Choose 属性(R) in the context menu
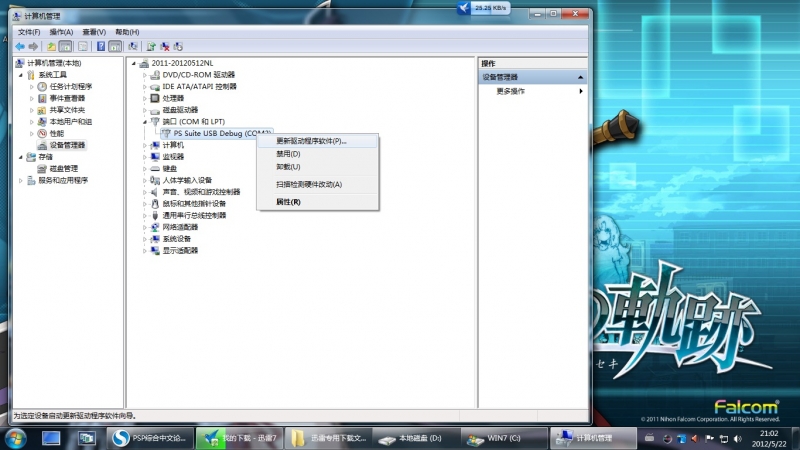The width and height of the screenshot is (800, 450). click(318, 202)
